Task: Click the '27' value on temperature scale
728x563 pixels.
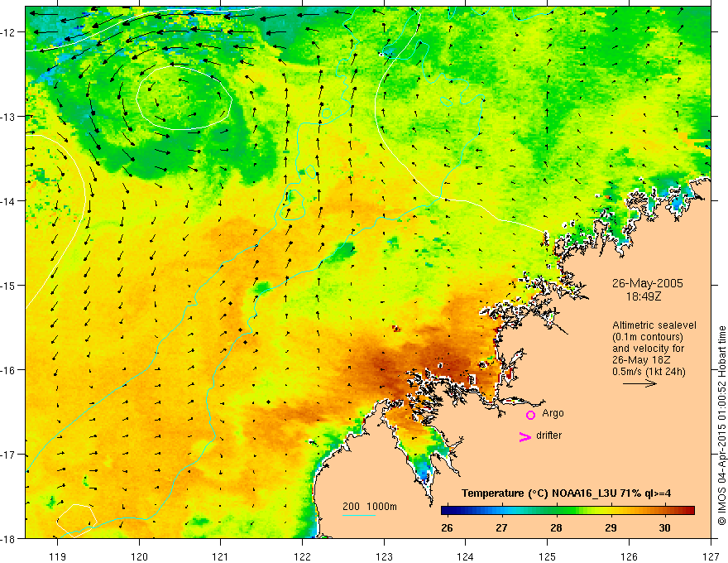Action: pos(501,527)
